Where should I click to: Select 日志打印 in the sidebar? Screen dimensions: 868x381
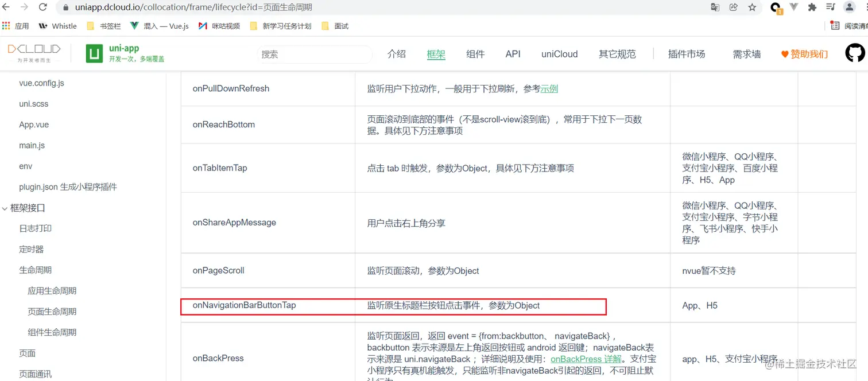coord(36,228)
